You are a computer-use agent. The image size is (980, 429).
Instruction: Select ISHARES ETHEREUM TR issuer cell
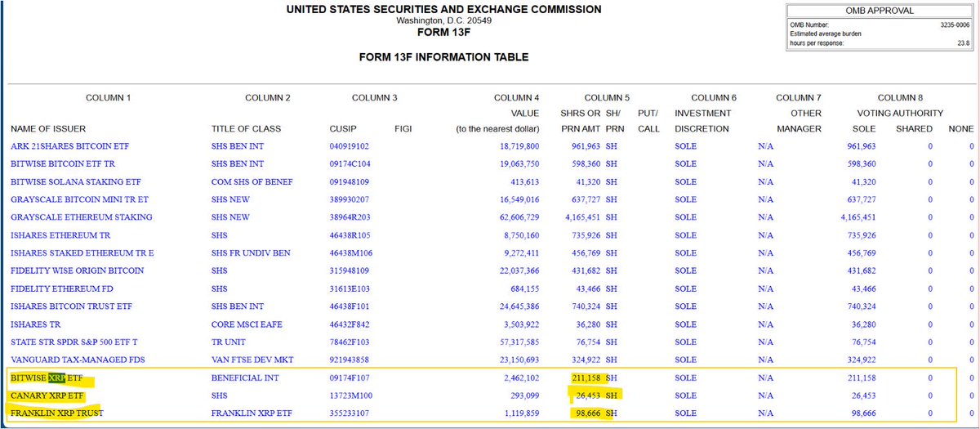[x=60, y=235]
